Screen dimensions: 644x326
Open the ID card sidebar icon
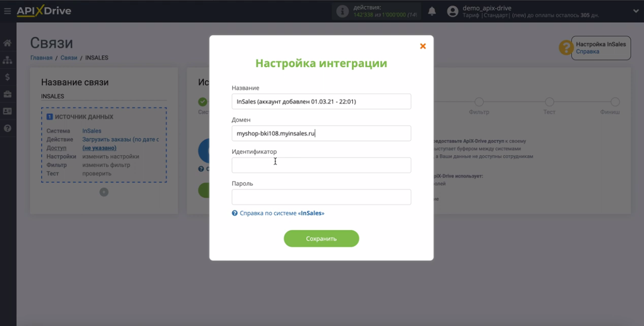point(7,111)
